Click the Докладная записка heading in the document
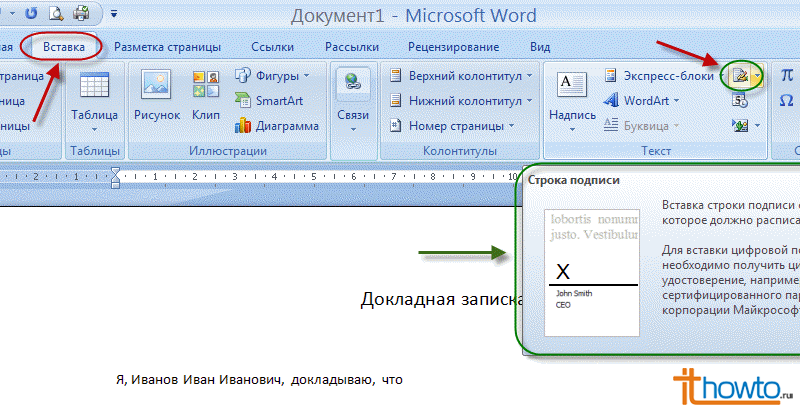The width and height of the screenshot is (800, 412). [x=441, y=299]
